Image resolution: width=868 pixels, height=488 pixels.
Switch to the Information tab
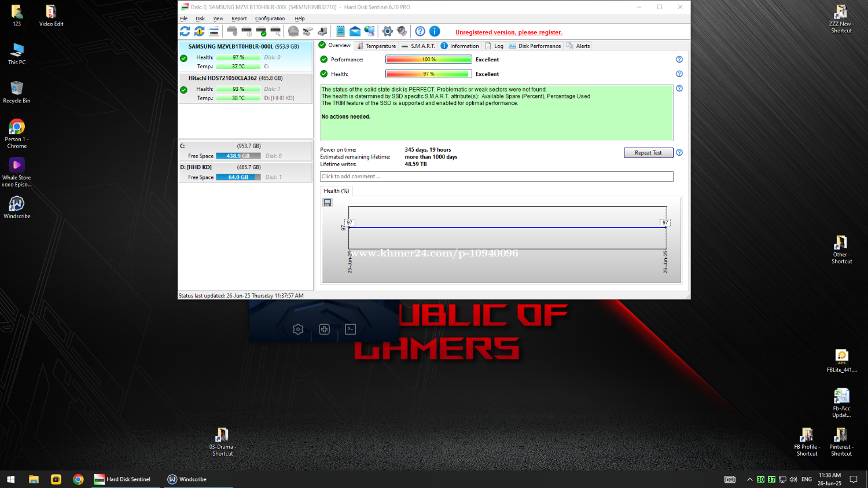(x=460, y=46)
